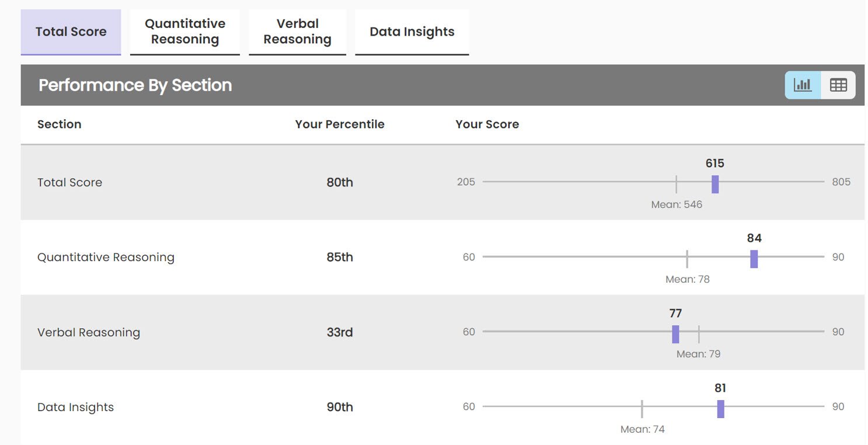This screenshot has height=445, width=868.
Task: Click the Your Percentile column header
Action: [x=340, y=124]
